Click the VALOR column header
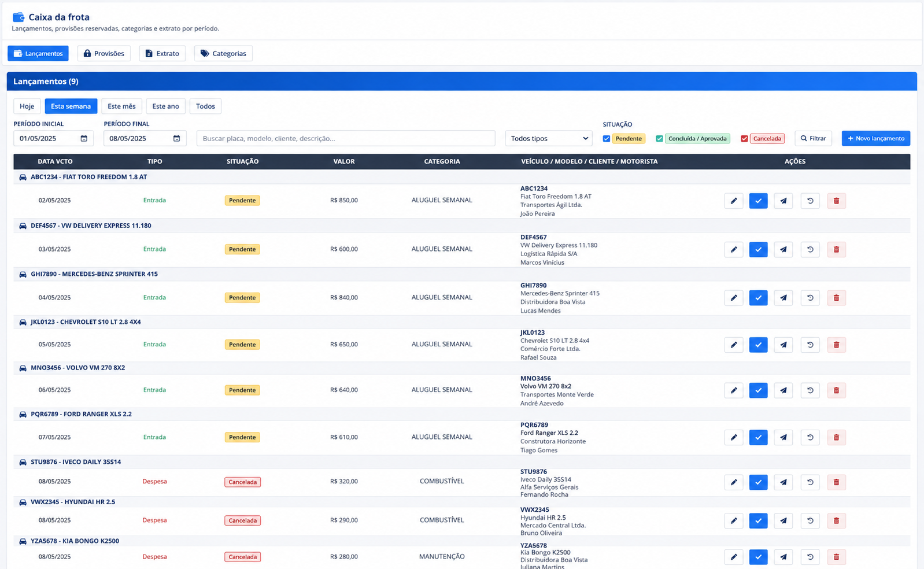924x569 pixels. click(344, 161)
